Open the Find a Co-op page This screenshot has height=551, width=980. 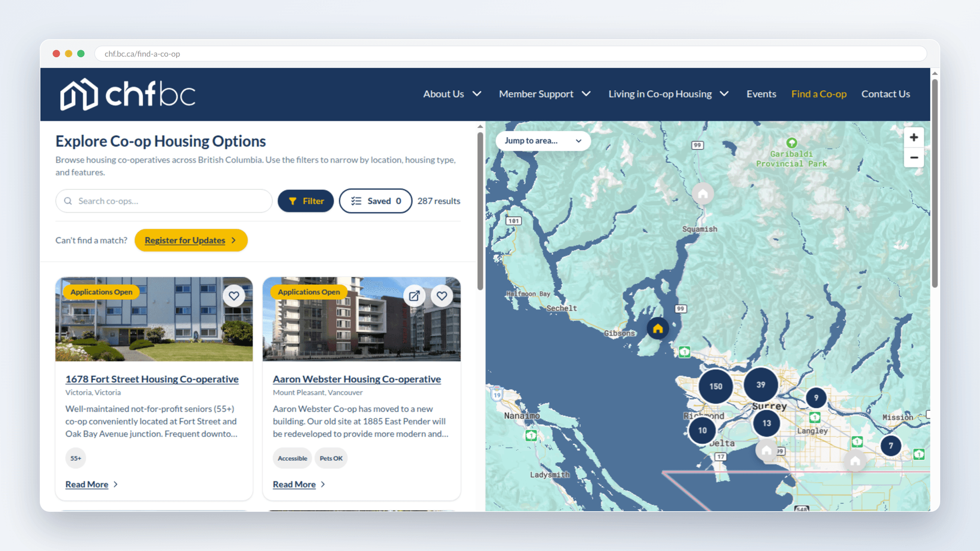tap(819, 94)
